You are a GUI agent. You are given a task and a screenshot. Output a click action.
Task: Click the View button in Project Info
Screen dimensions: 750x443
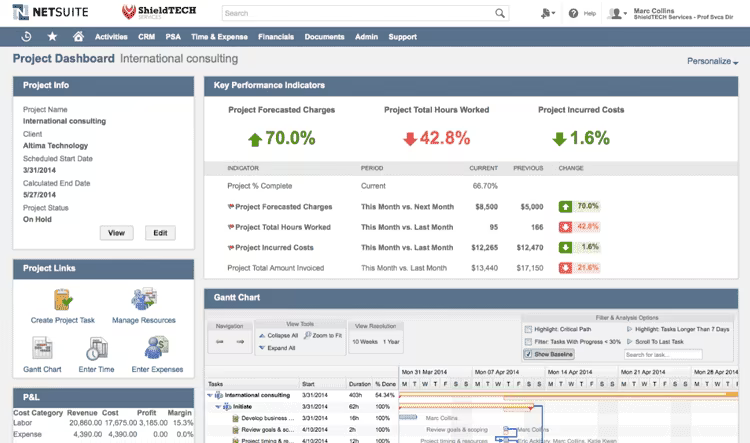(116, 233)
